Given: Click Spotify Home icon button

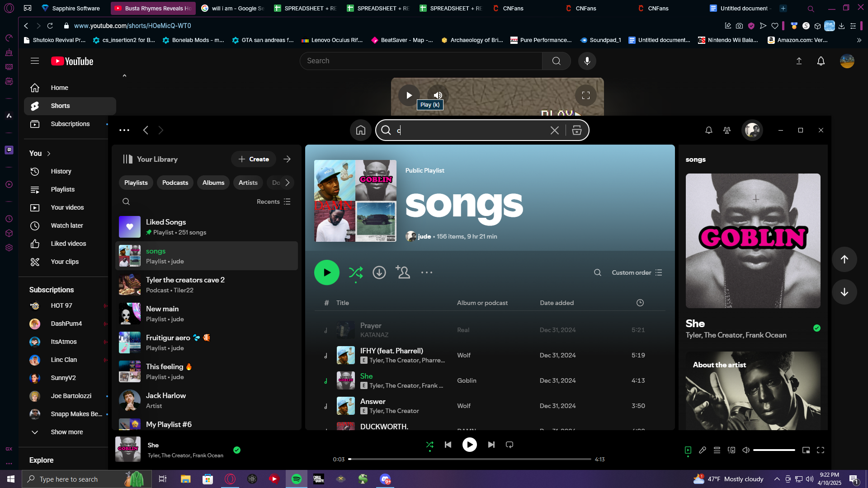Looking at the screenshot, I should pyautogui.click(x=360, y=131).
